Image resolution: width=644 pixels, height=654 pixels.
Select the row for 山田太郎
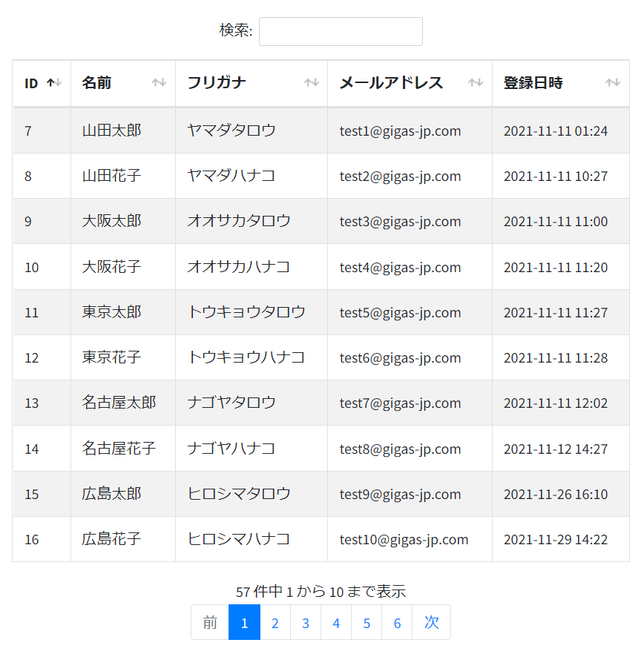[321, 131]
